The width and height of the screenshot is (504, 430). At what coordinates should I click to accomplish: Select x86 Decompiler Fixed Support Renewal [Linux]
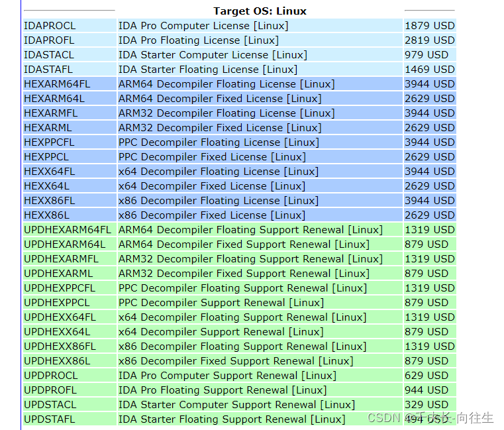coord(236,361)
